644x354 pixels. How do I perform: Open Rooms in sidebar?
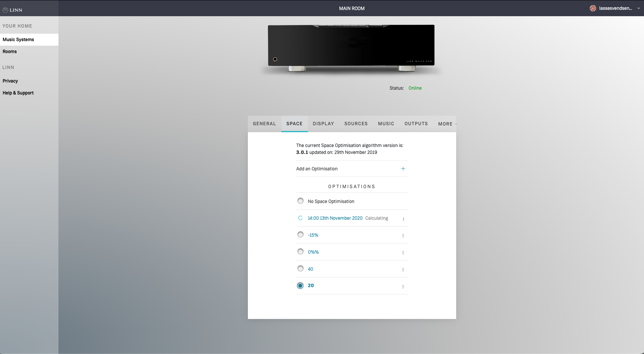tap(29, 51)
